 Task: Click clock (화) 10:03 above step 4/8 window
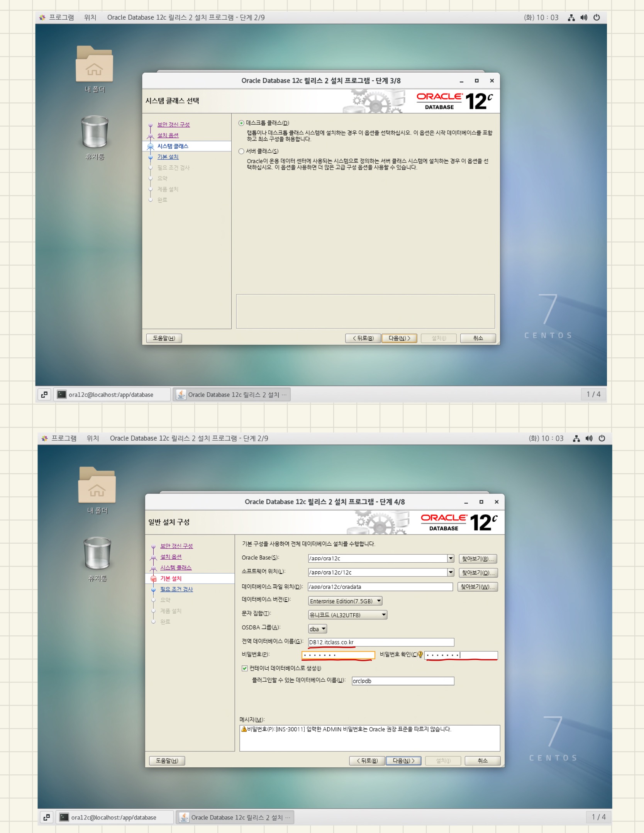pos(546,438)
